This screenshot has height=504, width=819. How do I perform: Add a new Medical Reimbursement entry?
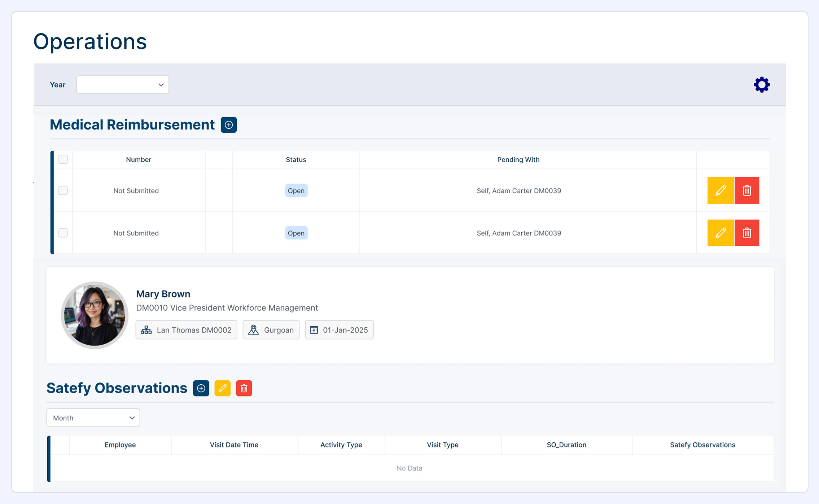pos(228,125)
